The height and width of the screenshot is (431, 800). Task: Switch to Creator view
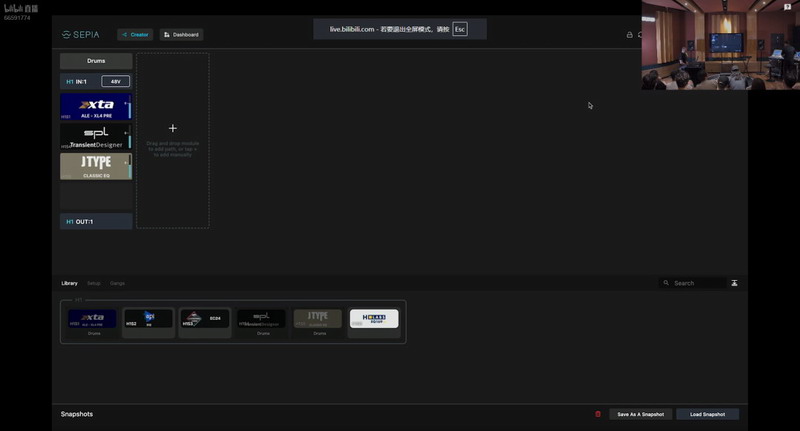point(135,35)
